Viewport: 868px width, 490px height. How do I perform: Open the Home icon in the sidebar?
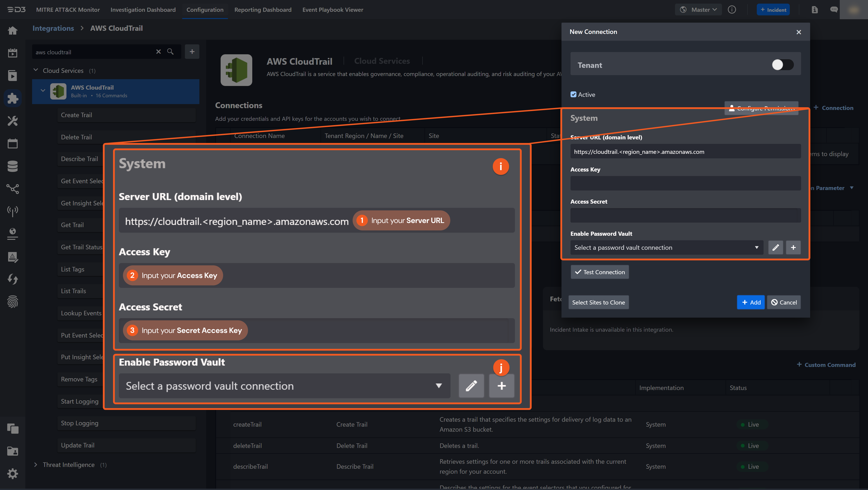point(12,30)
